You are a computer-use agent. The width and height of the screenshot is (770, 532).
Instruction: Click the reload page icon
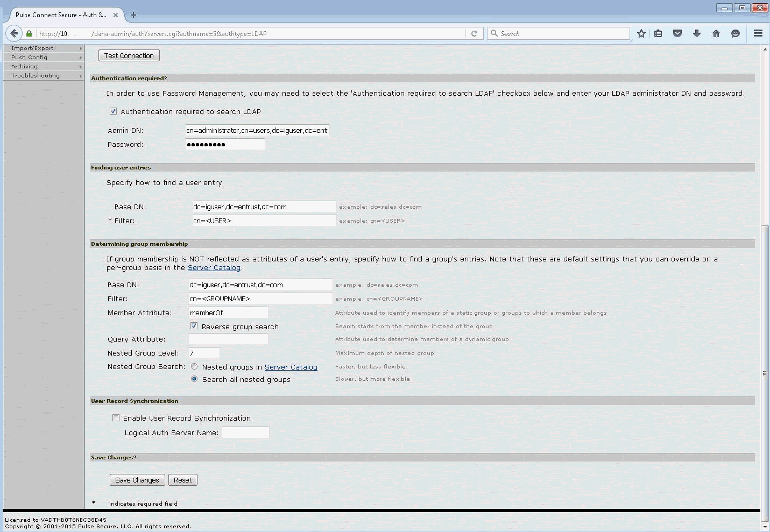coord(474,33)
